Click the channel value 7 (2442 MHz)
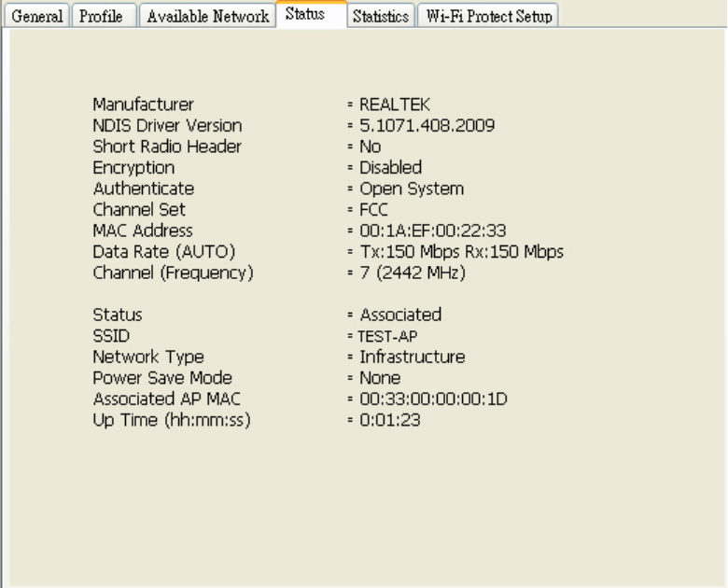Image resolution: width=728 pixels, height=588 pixels. point(413,273)
